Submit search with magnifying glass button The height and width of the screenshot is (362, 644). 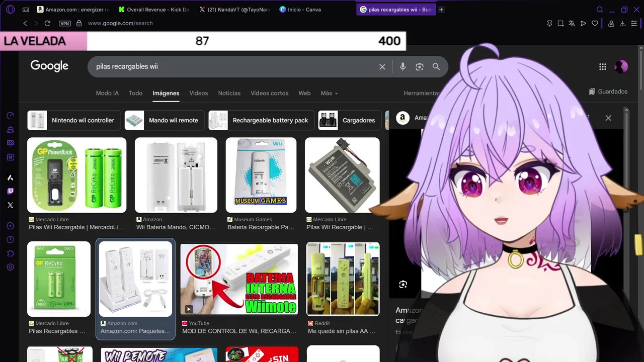(436, 66)
